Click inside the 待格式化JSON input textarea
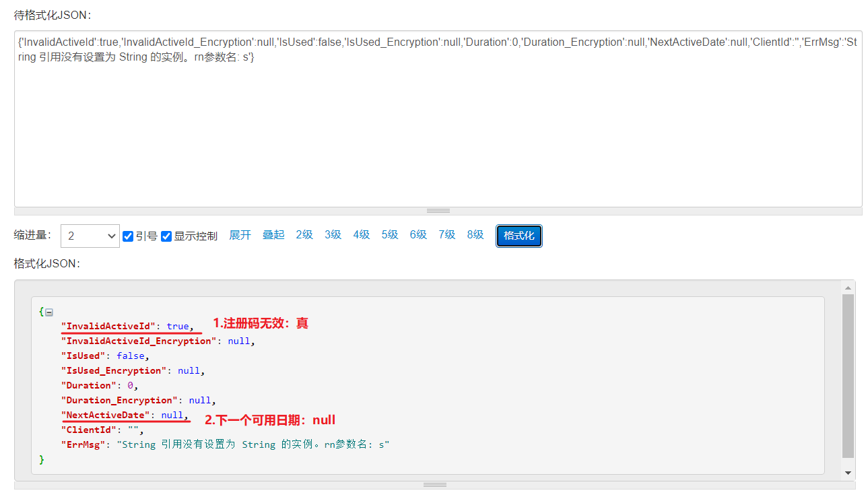Screen dimensions: 868x501 pyautogui.click(x=438, y=119)
